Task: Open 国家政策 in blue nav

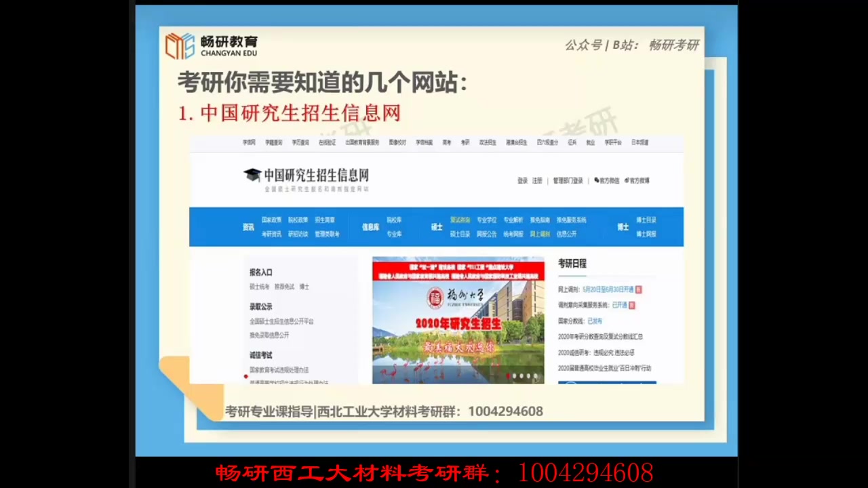Action: click(x=271, y=220)
